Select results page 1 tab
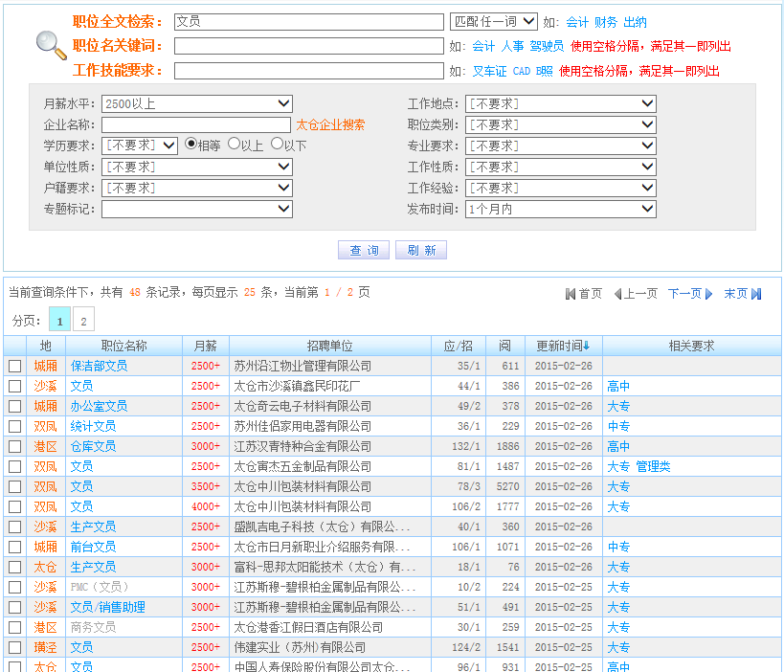Screen dimensions: 784x672 [59, 321]
